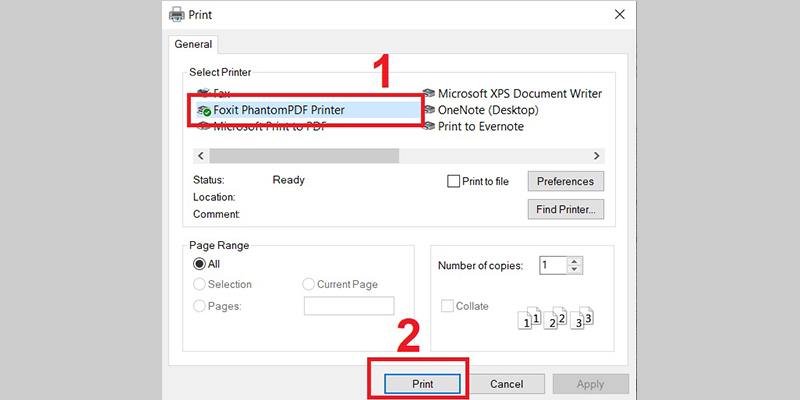Click the printer icon in title bar
Screen dimensions: 800x400
click(177, 15)
